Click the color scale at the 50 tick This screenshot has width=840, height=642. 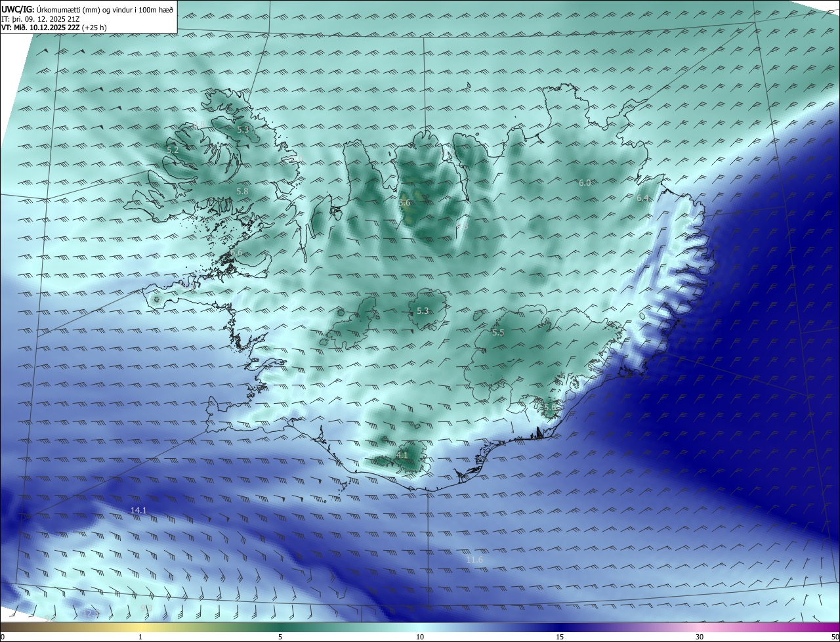(835, 637)
